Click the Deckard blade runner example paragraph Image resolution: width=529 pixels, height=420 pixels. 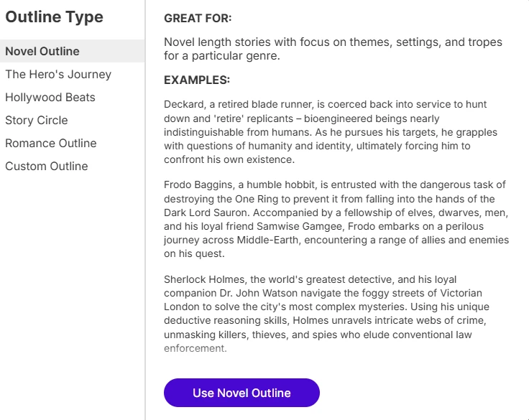334,132
